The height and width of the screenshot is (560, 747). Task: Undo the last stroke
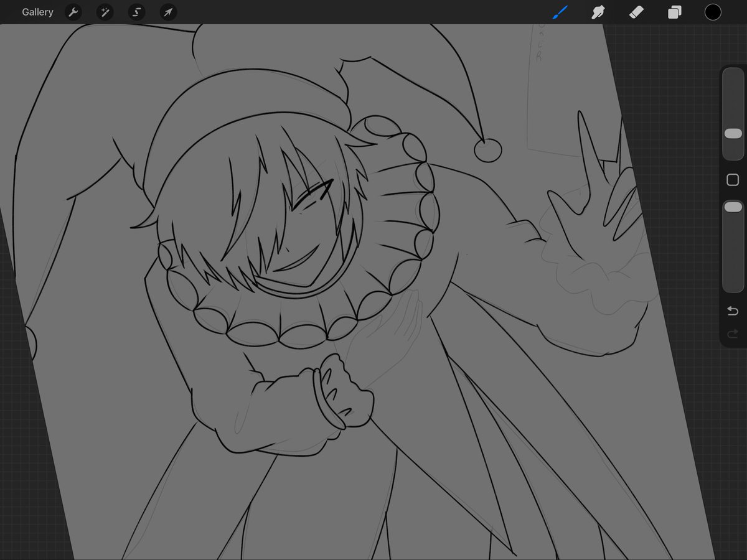(x=733, y=310)
